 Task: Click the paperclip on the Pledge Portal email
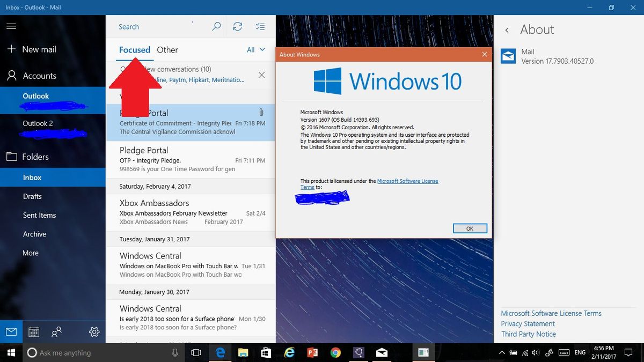click(x=261, y=112)
